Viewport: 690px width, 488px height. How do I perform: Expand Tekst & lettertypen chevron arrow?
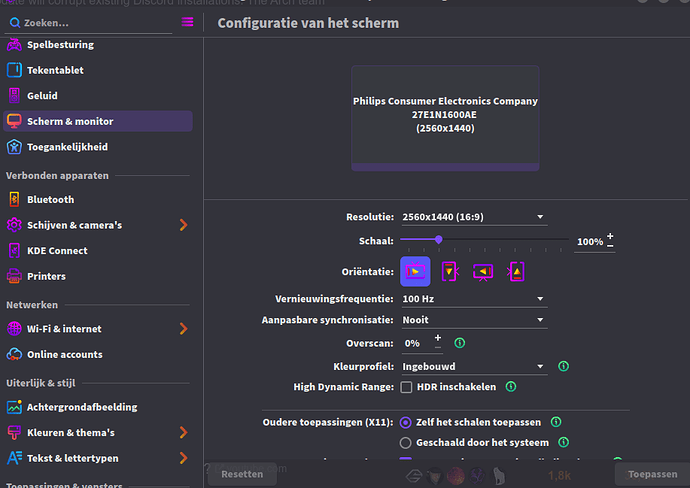pyautogui.click(x=184, y=458)
